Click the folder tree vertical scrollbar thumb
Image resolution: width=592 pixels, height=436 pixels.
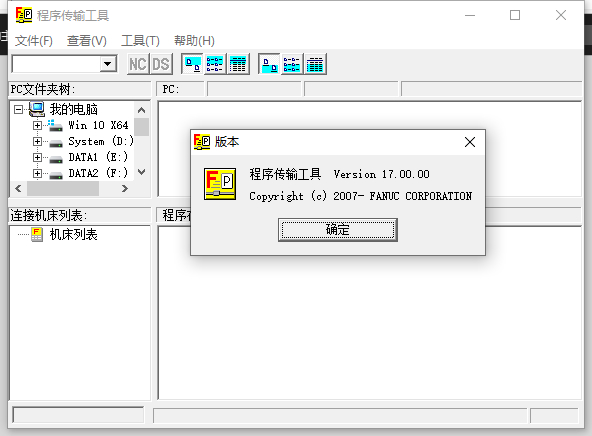tap(142, 127)
